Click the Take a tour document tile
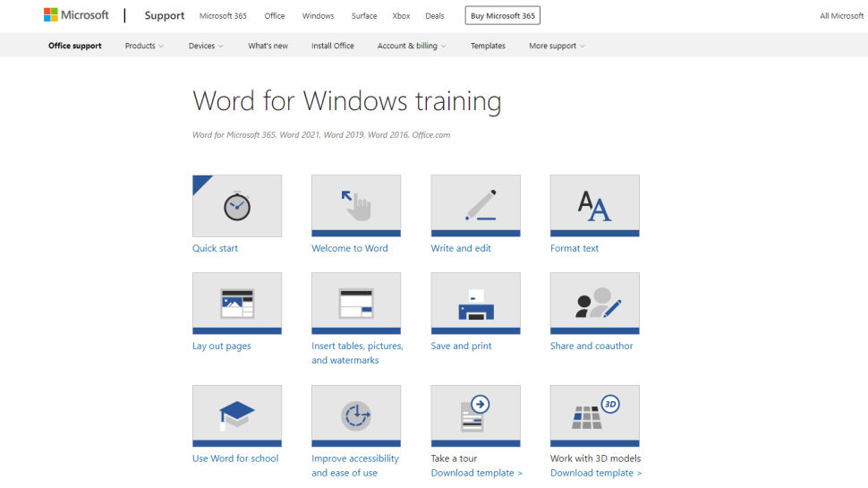The image size is (868, 488). point(475,416)
